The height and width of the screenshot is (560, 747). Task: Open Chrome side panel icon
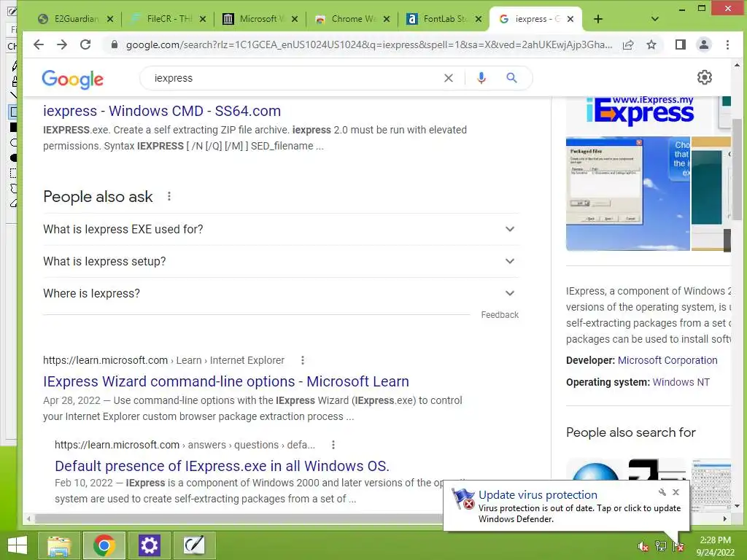pyautogui.click(x=681, y=44)
